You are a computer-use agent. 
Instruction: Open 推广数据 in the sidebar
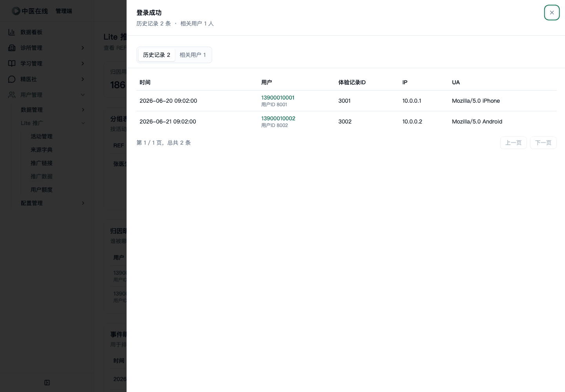tap(42, 176)
